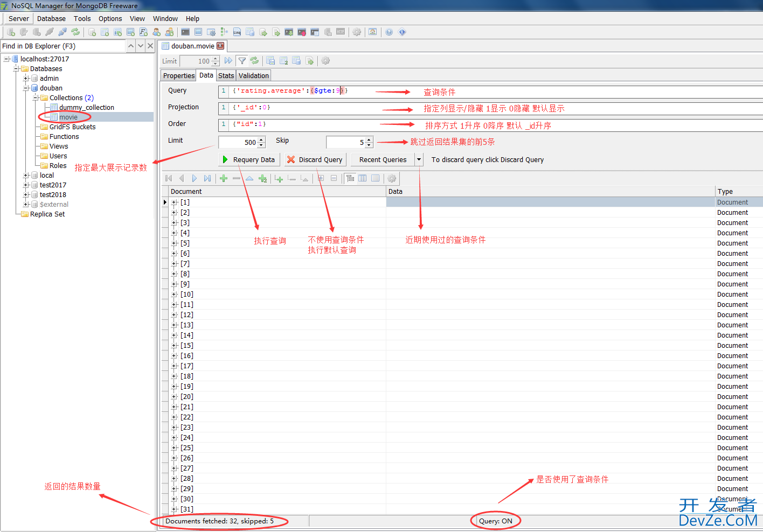This screenshot has height=532, width=763.
Task: Switch to the Stats tab
Action: point(226,76)
